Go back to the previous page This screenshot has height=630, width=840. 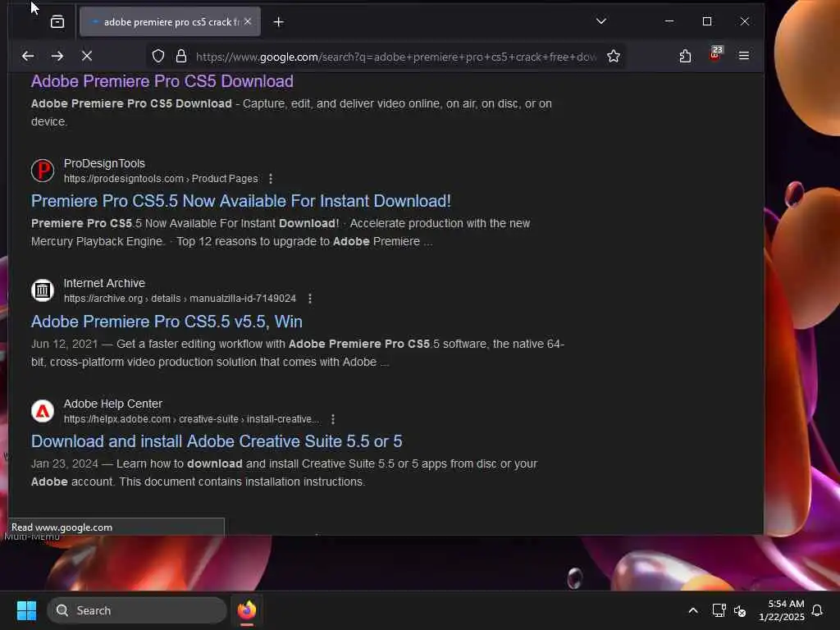coord(28,56)
